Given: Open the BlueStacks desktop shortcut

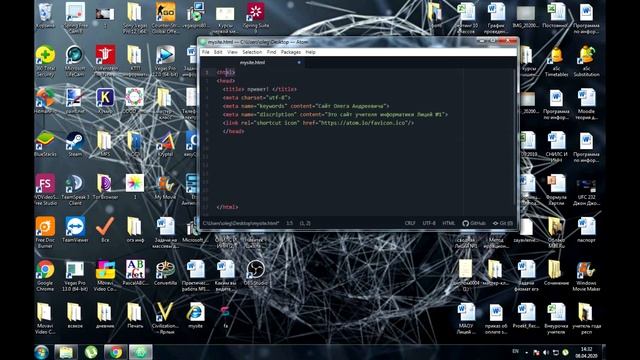Looking at the screenshot, I should 45,144.
